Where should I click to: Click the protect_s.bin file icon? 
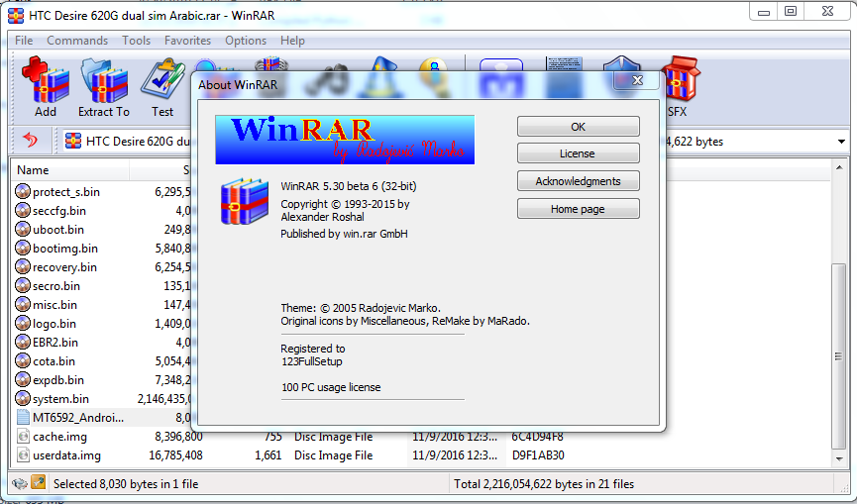coord(23,191)
